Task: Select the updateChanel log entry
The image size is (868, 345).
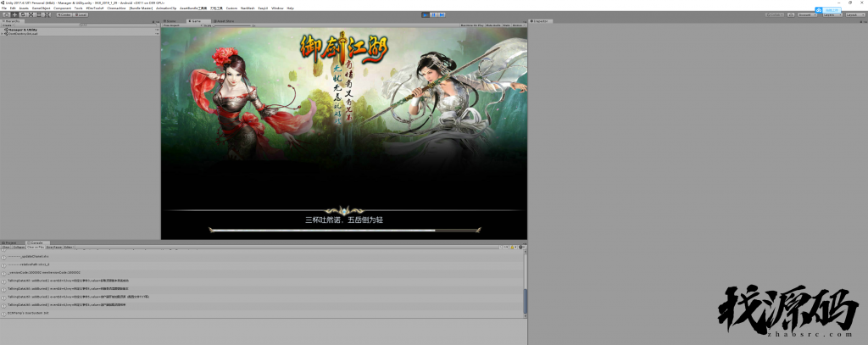Action: (261, 256)
